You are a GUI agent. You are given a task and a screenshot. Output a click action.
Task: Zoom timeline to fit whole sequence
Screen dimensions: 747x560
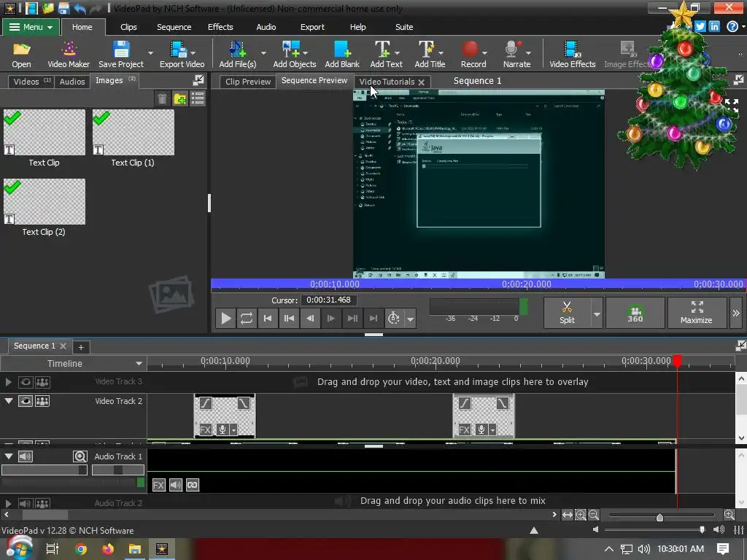coord(568,515)
